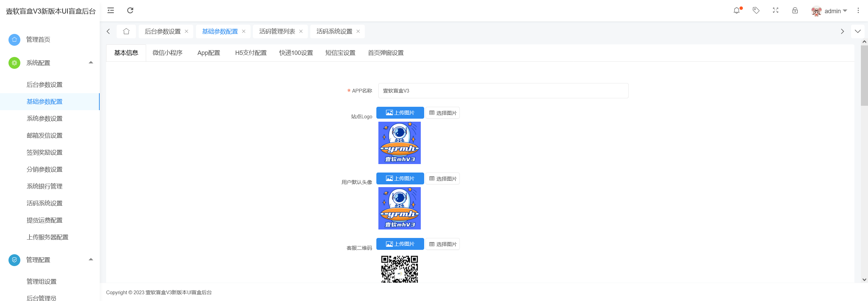Collapse the 系统配置 sidebar group
The width and height of the screenshot is (868, 301).
pos(91,63)
